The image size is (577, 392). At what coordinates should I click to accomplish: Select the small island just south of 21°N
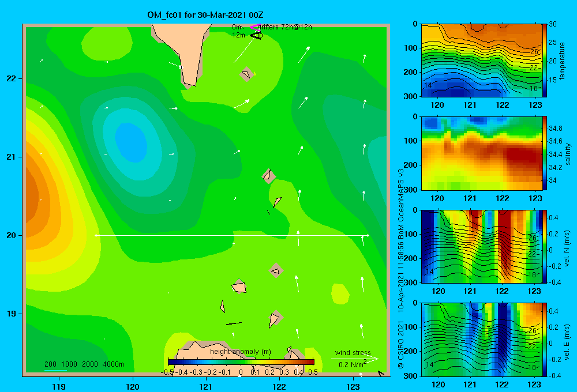269,176
